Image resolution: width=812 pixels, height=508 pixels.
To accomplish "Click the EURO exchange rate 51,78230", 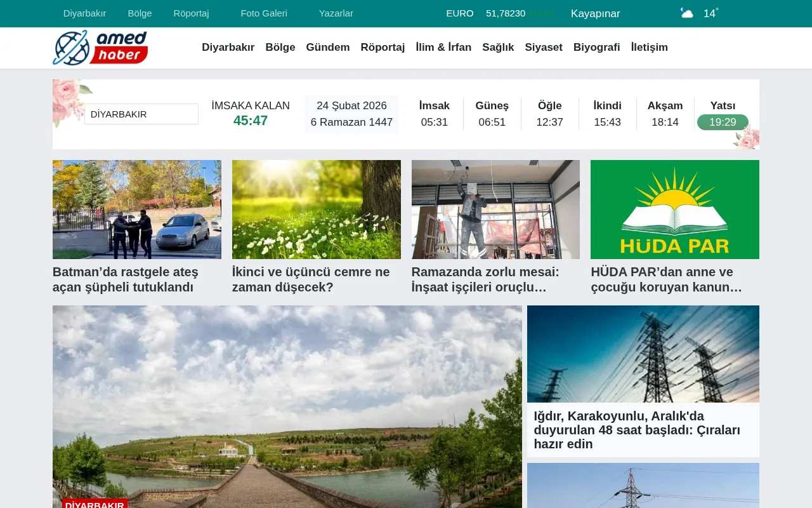I will coord(506,13).
